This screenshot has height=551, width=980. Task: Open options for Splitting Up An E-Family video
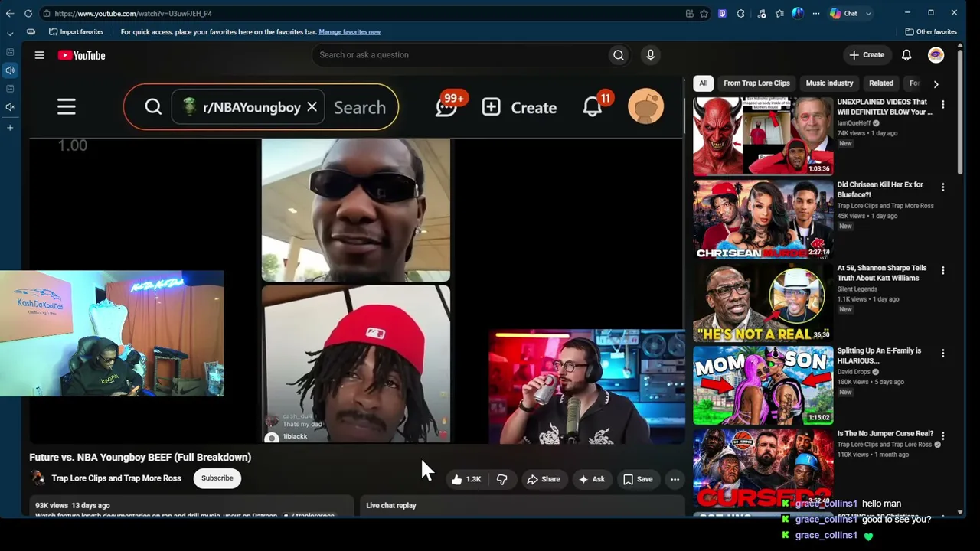942,353
